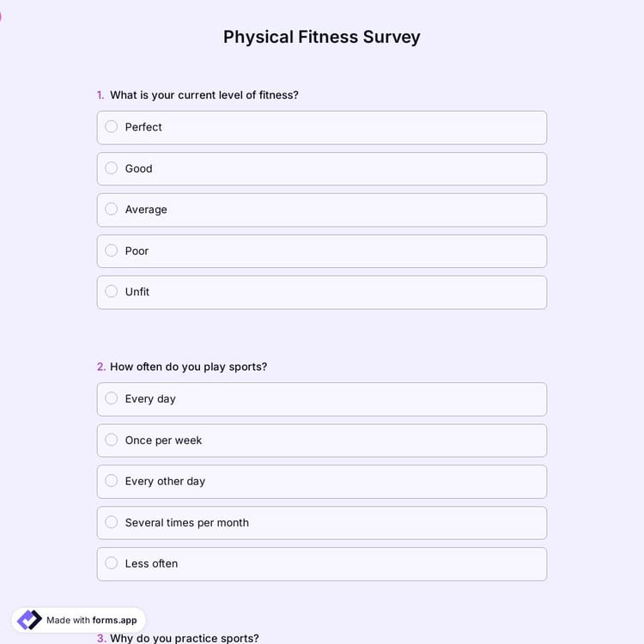The image size is (644, 644).
Task: Open the Made with forms.app link
Action: point(79,620)
